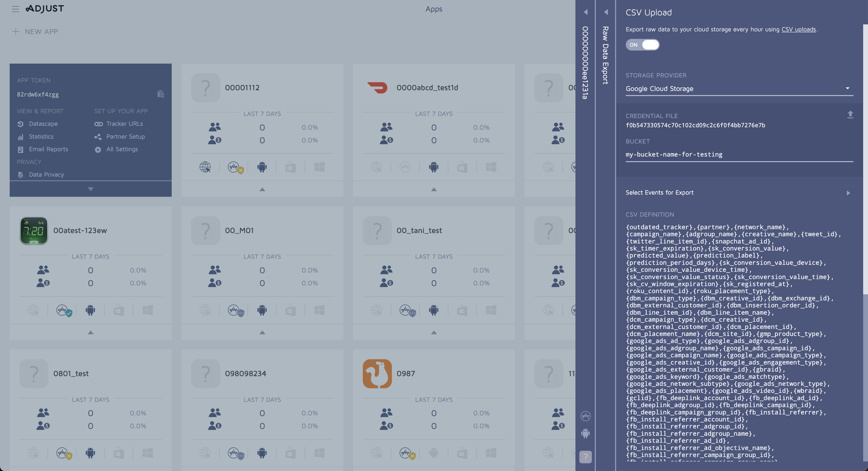Click the web globe icon on 00001112 card

click(205, 167)
